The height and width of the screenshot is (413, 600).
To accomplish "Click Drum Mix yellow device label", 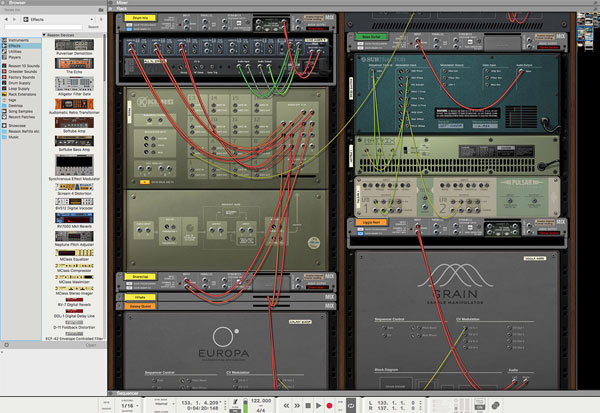I will point(140,18).
